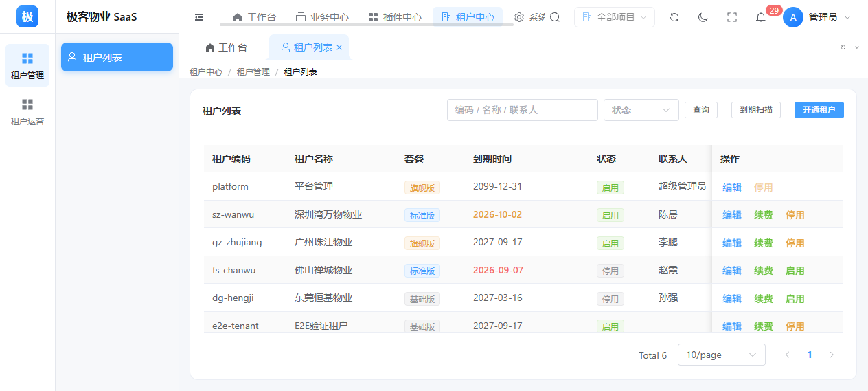This screenshot has height=391, width=868.
Task: Click the 查询 button
Action: click(x=701, y=110)
